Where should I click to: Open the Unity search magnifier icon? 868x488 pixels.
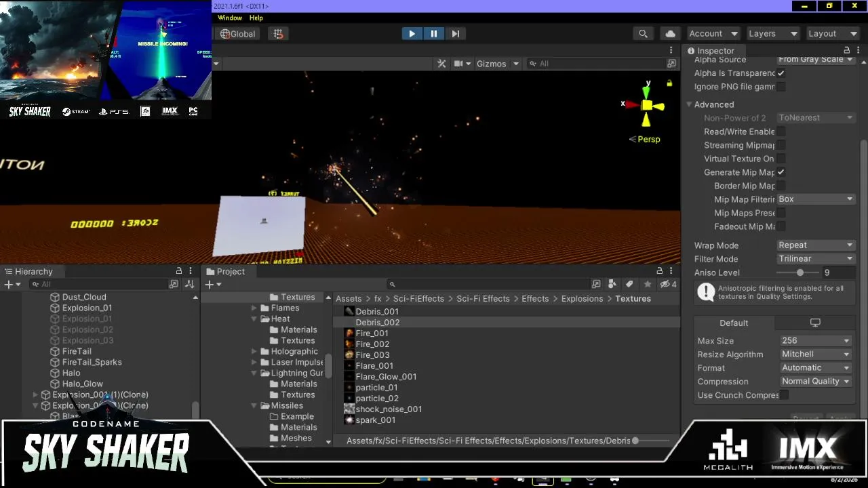point(643,33)
